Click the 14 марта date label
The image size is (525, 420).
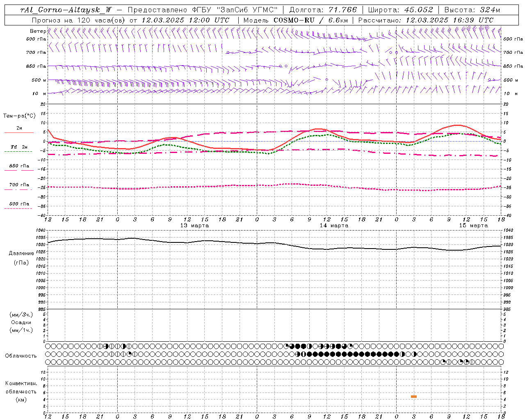click(x=334, y=226)
